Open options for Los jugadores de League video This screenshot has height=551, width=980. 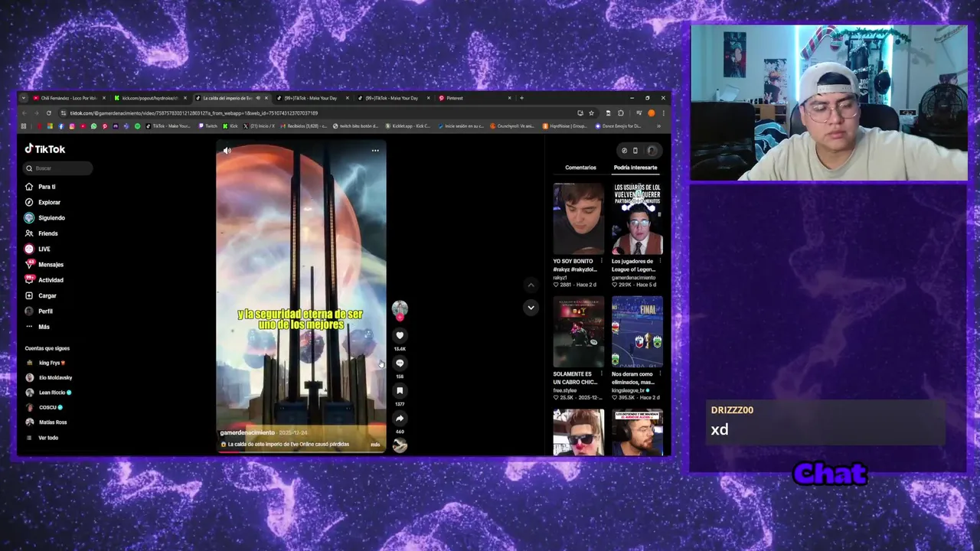click(x=660, y=261)
